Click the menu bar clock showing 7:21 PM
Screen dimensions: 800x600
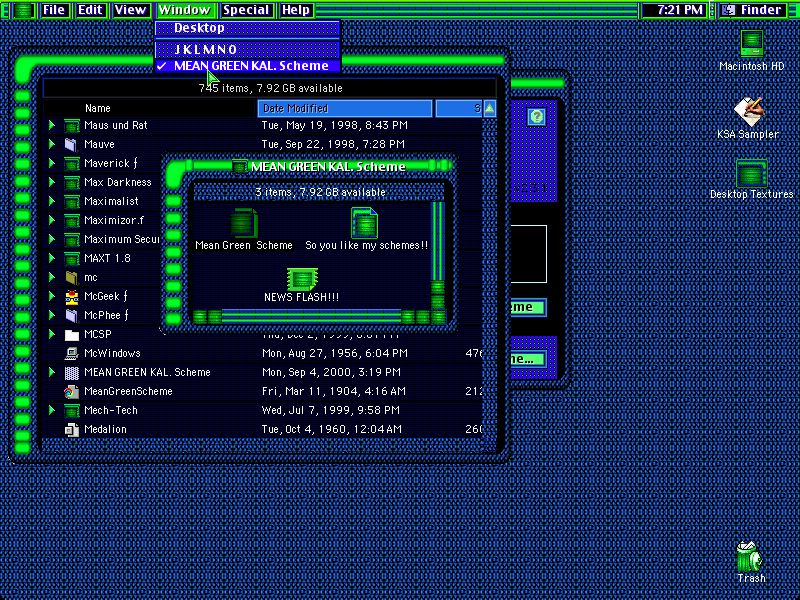coord(676,10)
